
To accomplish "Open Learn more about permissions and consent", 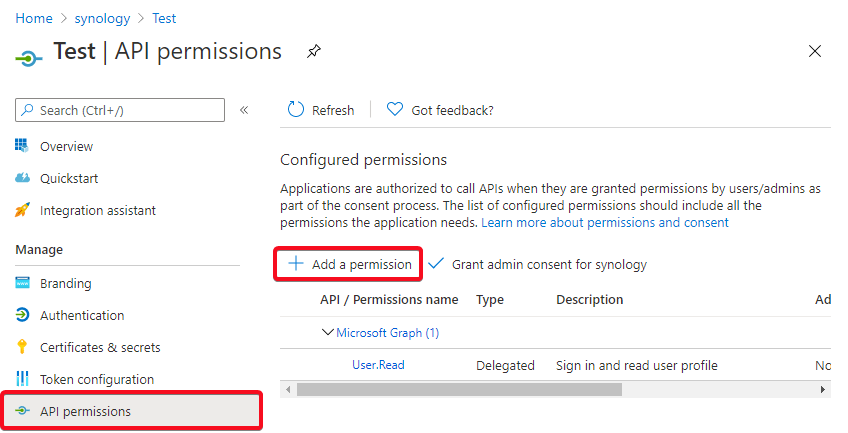I will 605,223.
